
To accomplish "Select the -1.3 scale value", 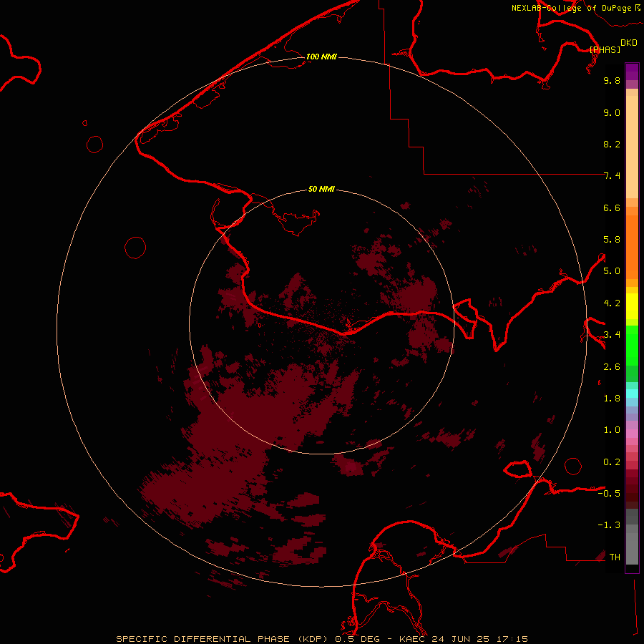I will (x=609, y=525).
